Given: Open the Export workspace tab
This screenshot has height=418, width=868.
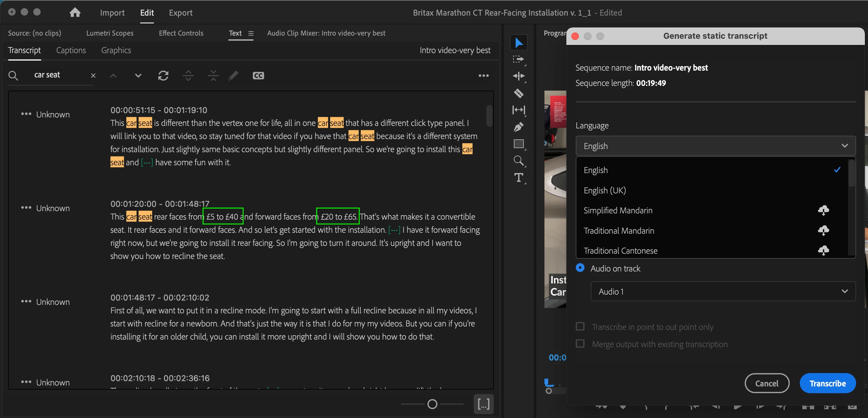Looking at the screenshot, I should 181,12.
